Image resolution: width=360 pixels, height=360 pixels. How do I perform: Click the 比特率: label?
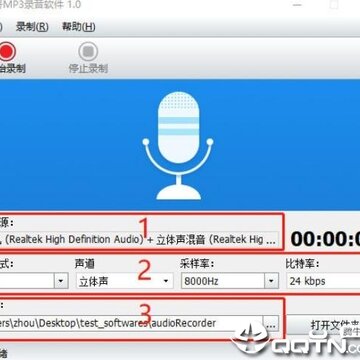pos(302,264)
